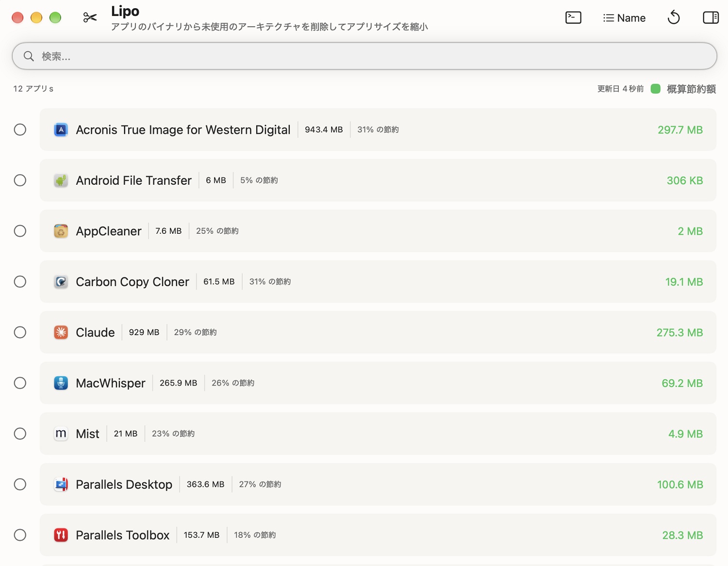Click the Android File Transfer app name
Screen dimensions: 728x566
click(133, 180)
